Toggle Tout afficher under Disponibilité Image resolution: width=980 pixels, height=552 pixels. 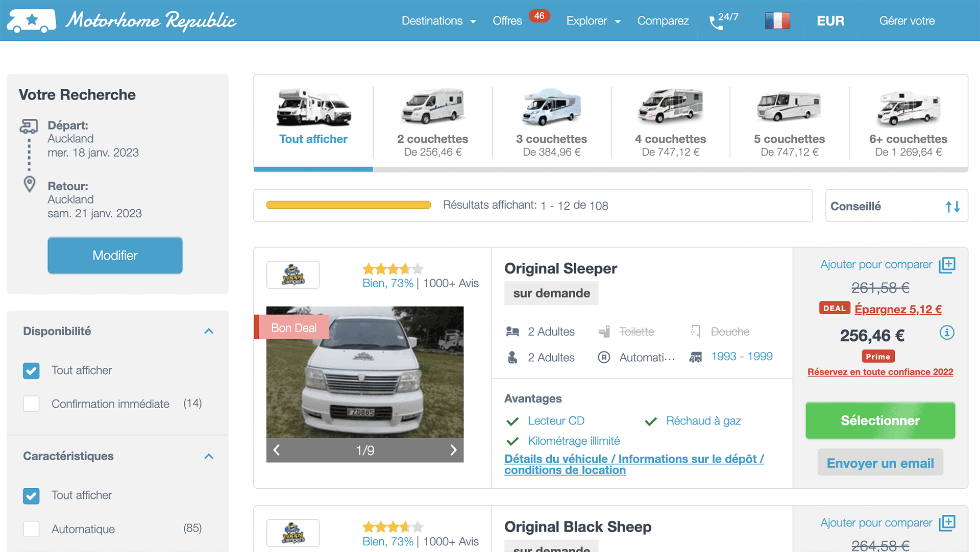31,371
